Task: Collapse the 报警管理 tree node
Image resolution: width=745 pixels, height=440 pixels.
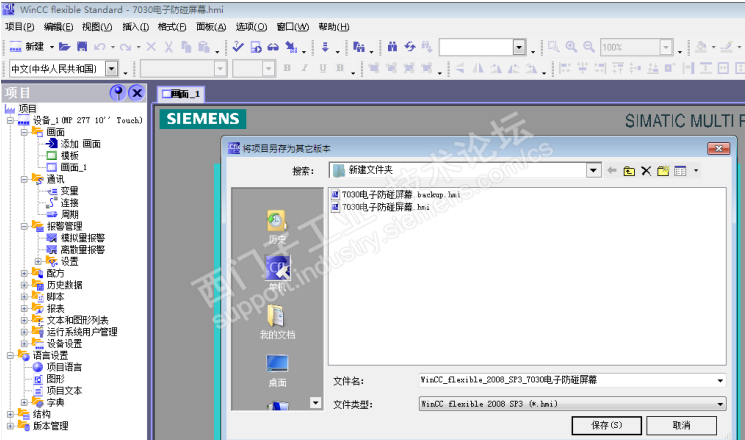Action: tap(24, 226)
